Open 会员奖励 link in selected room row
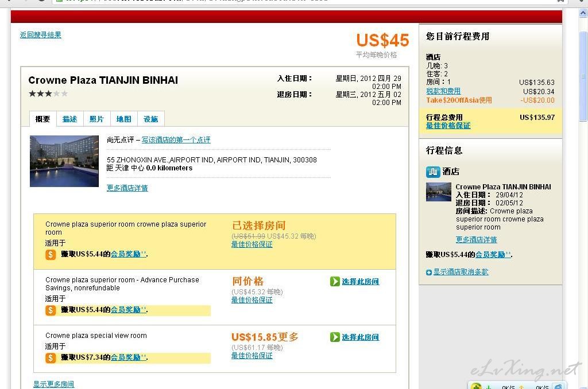 [x=128, y=254]
